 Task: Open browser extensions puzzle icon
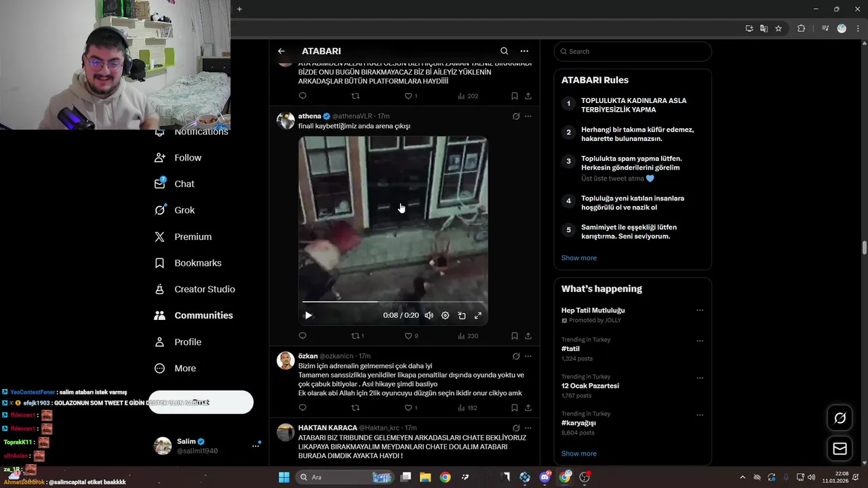(x=801, y=28)
